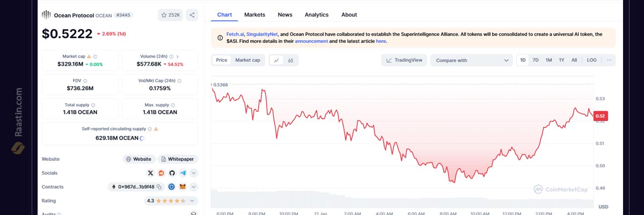
Task: Switch to candlestick chart view
Action: (x=290, y=60)
